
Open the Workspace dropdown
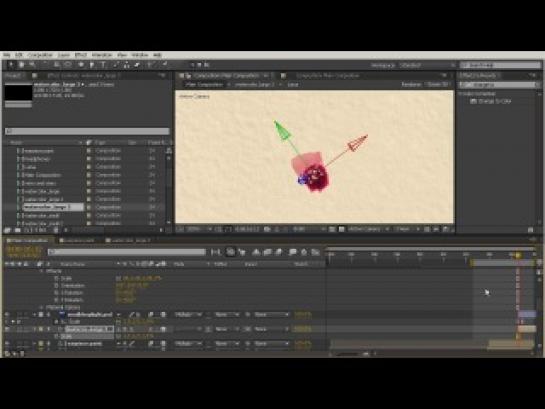click(x=428, y=65)
